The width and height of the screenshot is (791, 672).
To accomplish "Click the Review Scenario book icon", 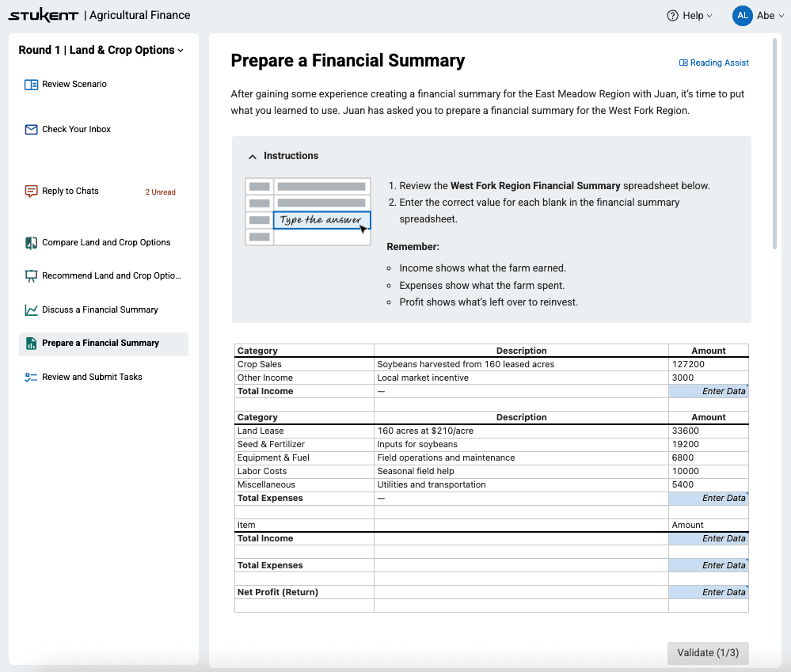I will click(x=31, y=84).
